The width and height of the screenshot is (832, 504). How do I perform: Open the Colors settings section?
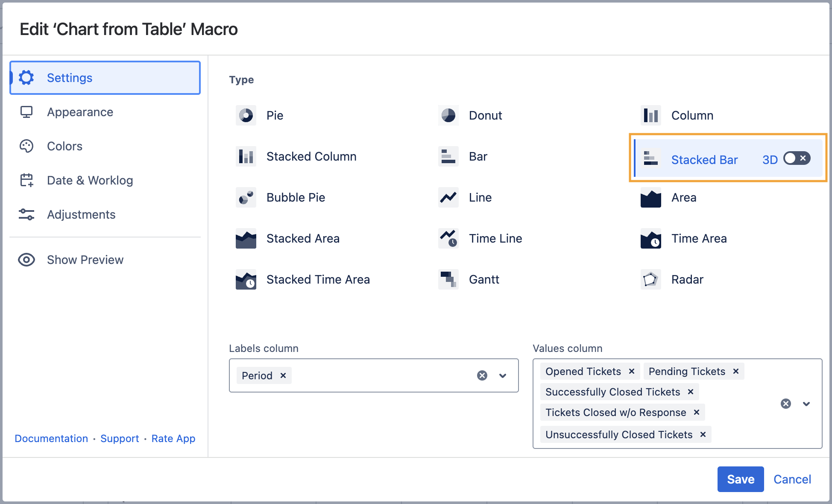(x=64, y=146)
